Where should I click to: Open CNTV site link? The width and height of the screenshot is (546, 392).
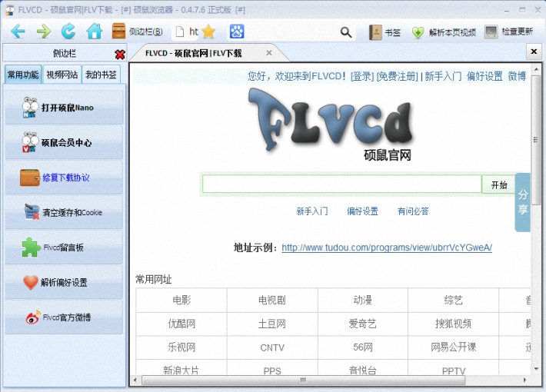point(272,347)
